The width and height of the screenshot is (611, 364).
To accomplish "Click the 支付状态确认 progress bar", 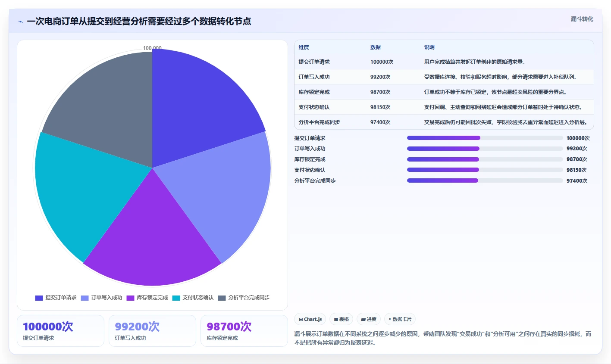I will (x=485, y=170).
